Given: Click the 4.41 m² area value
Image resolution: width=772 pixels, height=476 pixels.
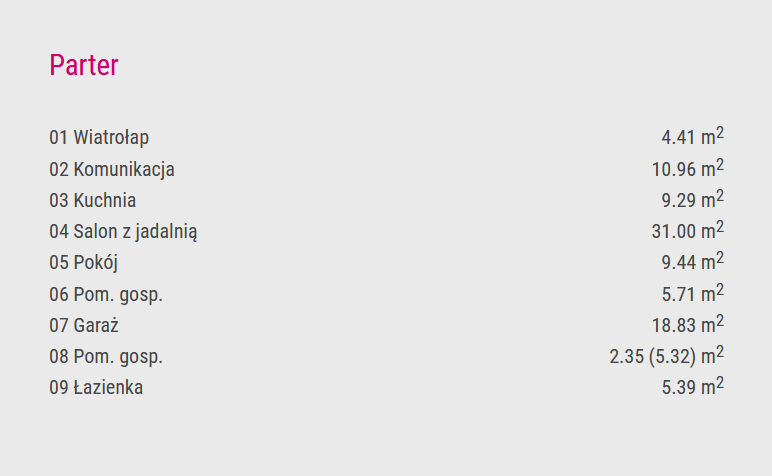Looking at the screenshot, I should [x=693, y=136].
